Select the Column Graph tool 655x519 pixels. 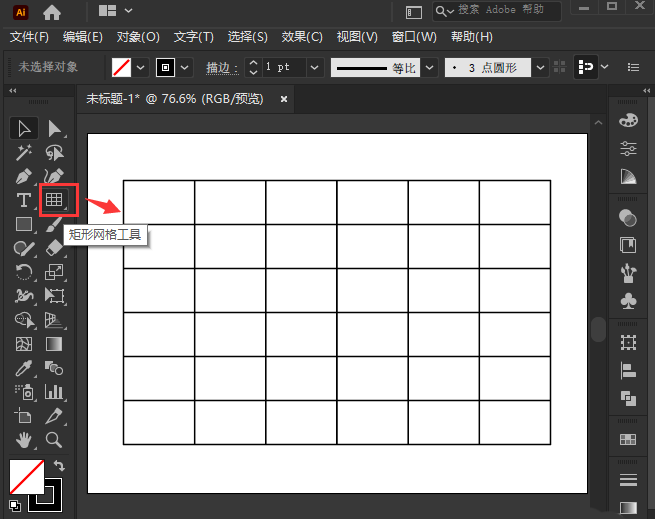pos(55,392)
